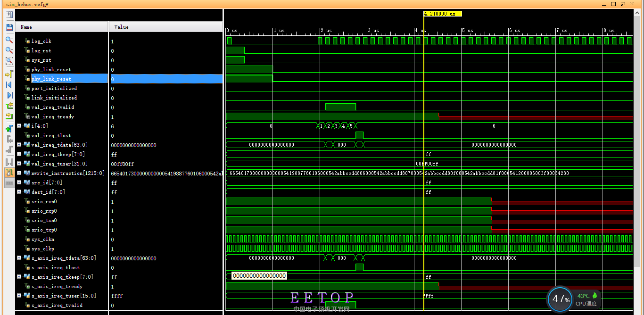Expand val_ireq_tdata[63:0] bus
Viewport: 644px width, 315px height.
[19, 145]
